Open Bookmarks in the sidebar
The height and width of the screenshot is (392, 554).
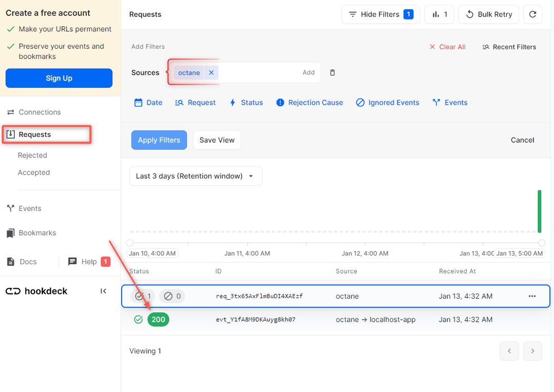pyautogui.click(x=37, y=232)
